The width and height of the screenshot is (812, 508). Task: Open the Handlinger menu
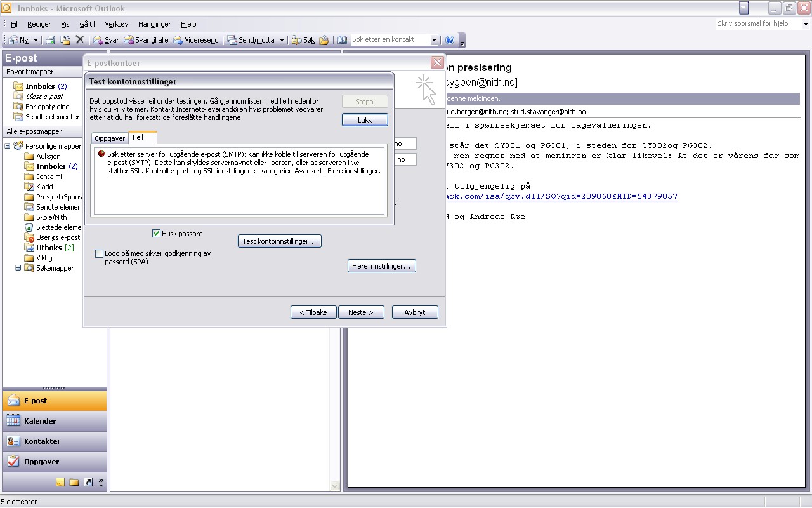155,24
